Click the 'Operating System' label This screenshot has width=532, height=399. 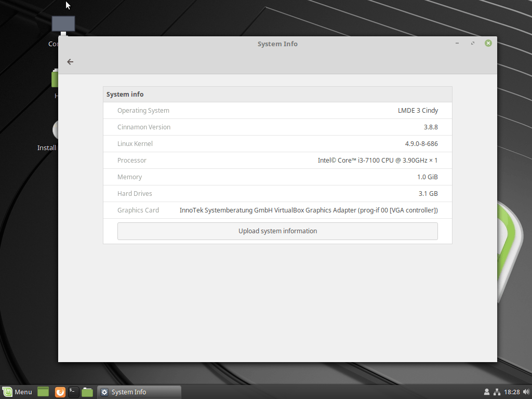[x=143, y=111]
